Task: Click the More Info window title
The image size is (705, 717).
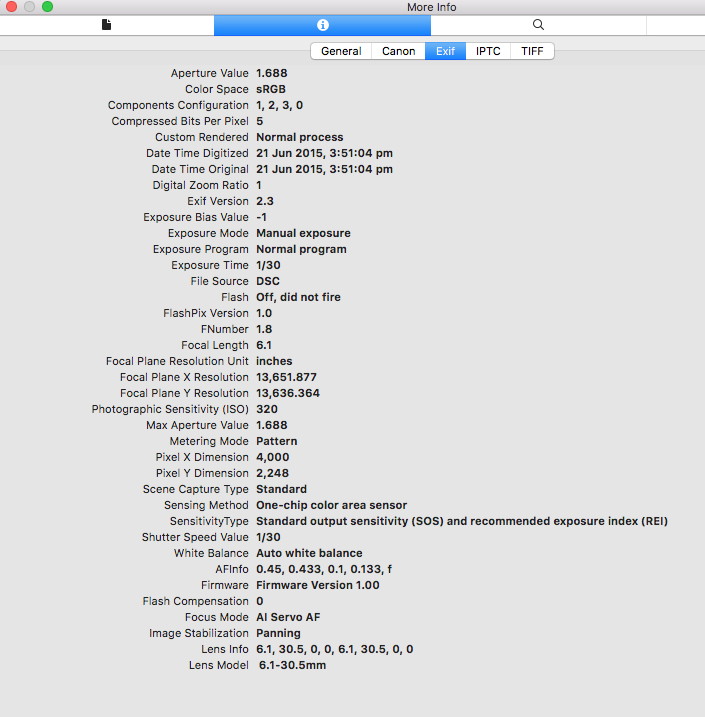Action: click(433, 7)
